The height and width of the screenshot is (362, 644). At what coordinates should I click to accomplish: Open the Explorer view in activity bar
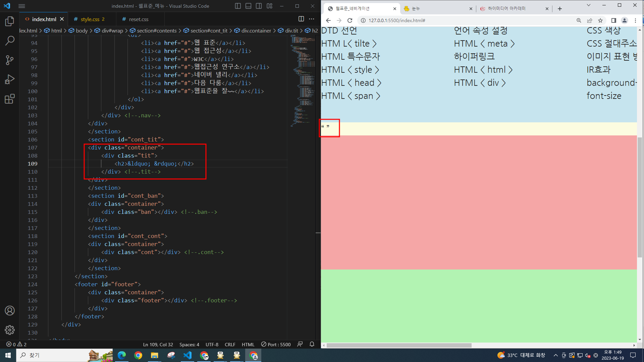pos(10,21)
